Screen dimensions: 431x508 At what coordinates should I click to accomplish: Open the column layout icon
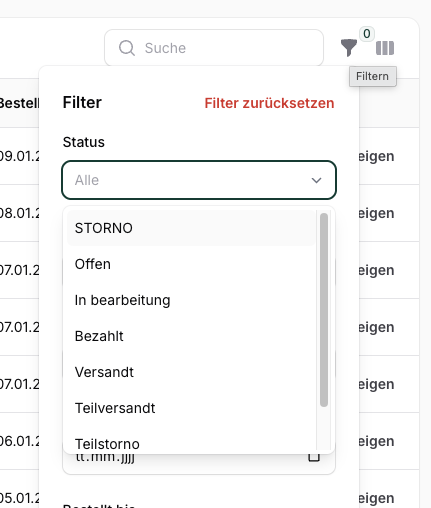click(x=385, y=48)
